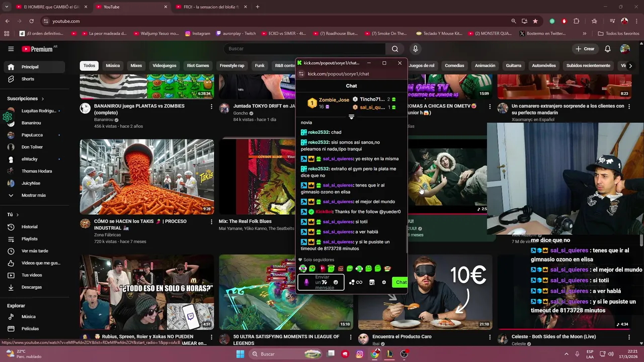The image size is (644, 362).
Task: Open Chrome extensions puzzle icon
Action: 577,21
